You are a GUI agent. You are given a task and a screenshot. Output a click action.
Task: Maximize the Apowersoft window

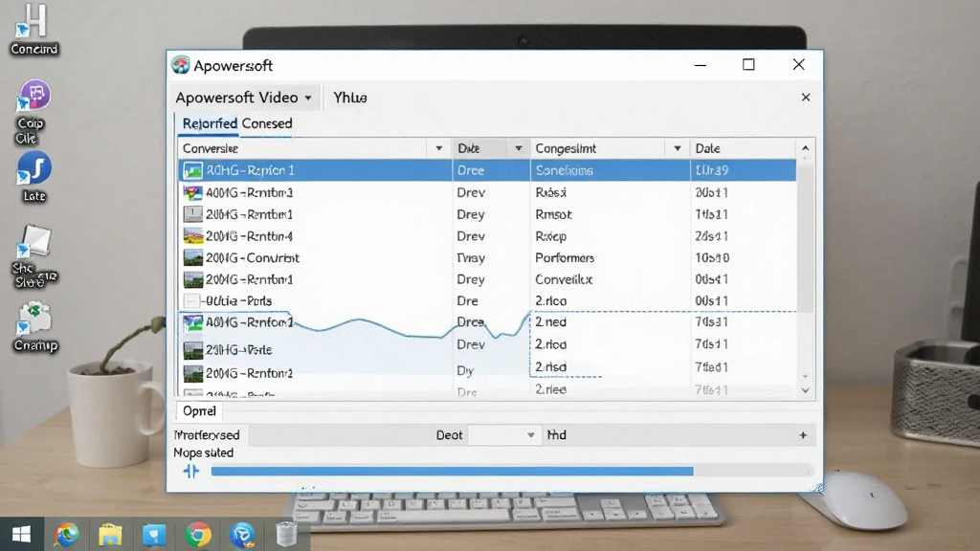click(748, 64)
